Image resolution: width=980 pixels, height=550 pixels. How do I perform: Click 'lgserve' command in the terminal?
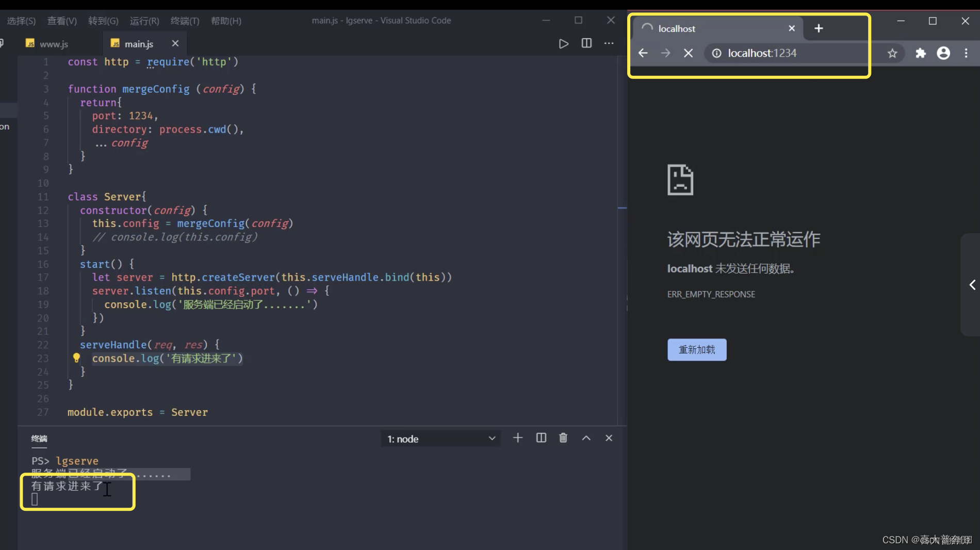coord(77,461)
